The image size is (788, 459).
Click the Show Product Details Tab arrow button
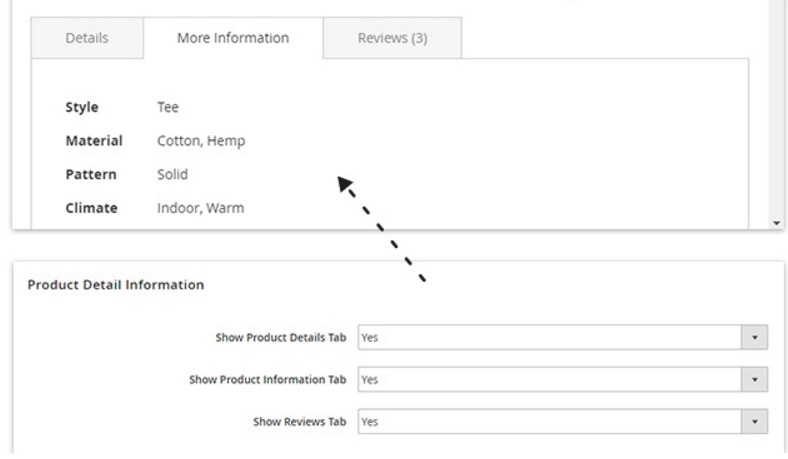point(756,338)
